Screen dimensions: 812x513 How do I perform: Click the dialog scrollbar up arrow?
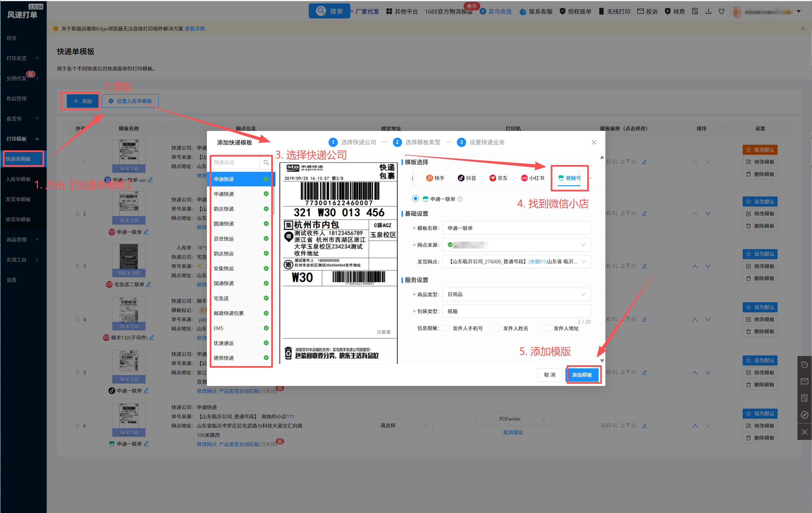click(x=602, y=157)
